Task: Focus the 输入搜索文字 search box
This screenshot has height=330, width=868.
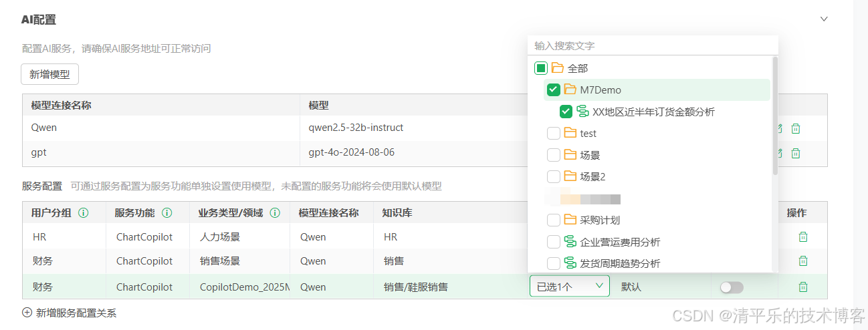Action: click(653, 46)
